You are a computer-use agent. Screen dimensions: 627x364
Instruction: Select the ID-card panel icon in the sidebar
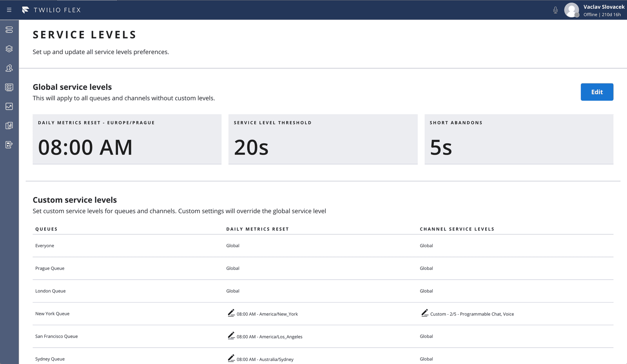(x=9, y=87)
